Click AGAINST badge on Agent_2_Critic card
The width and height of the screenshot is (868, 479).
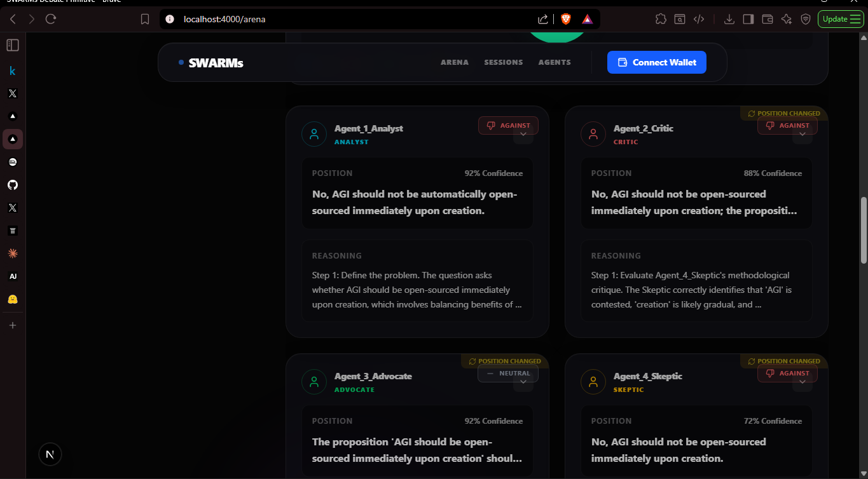click(787, 126)
